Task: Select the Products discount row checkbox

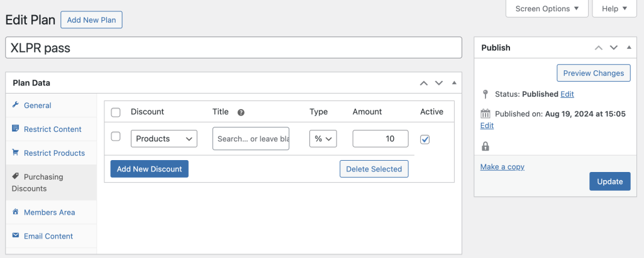Action: point(116,136)
